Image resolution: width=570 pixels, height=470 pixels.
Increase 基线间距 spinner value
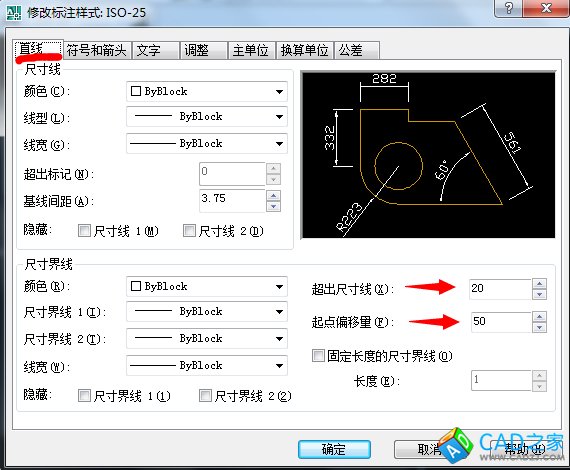click(273, 195)
